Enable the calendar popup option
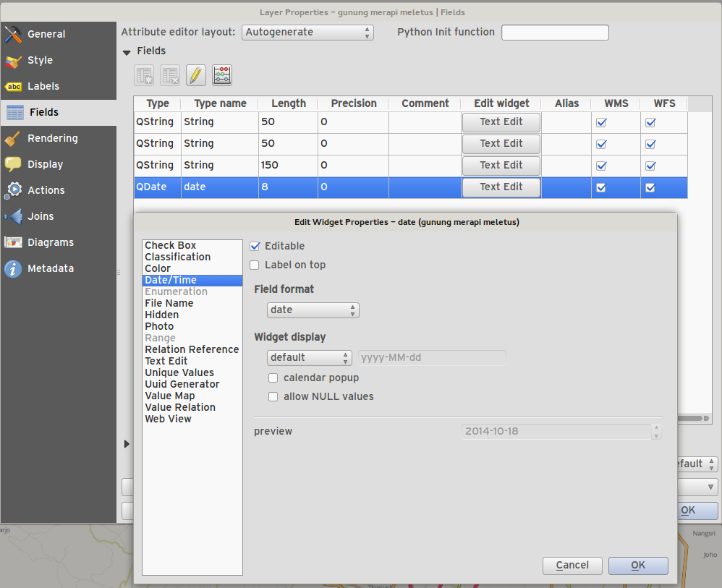This screenshot has width=722, height=588. (273, 378)
